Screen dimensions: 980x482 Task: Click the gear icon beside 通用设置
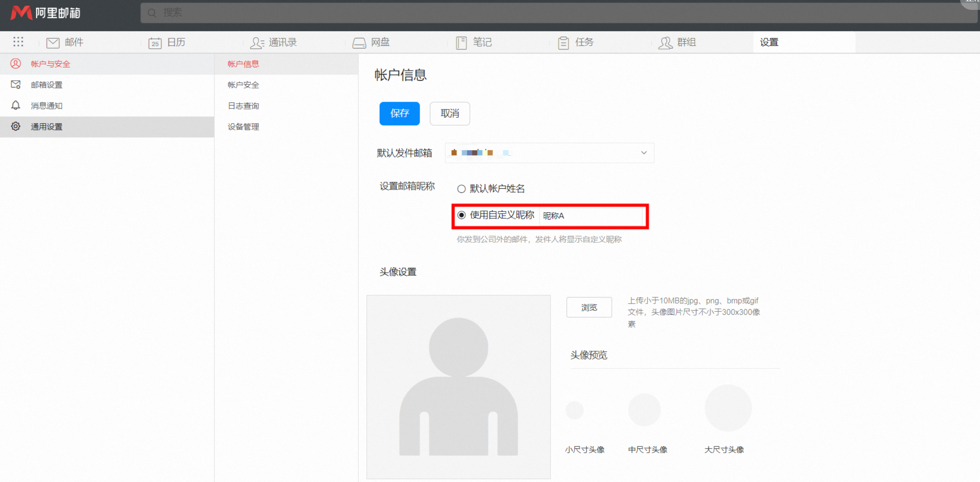click(15, 127)
